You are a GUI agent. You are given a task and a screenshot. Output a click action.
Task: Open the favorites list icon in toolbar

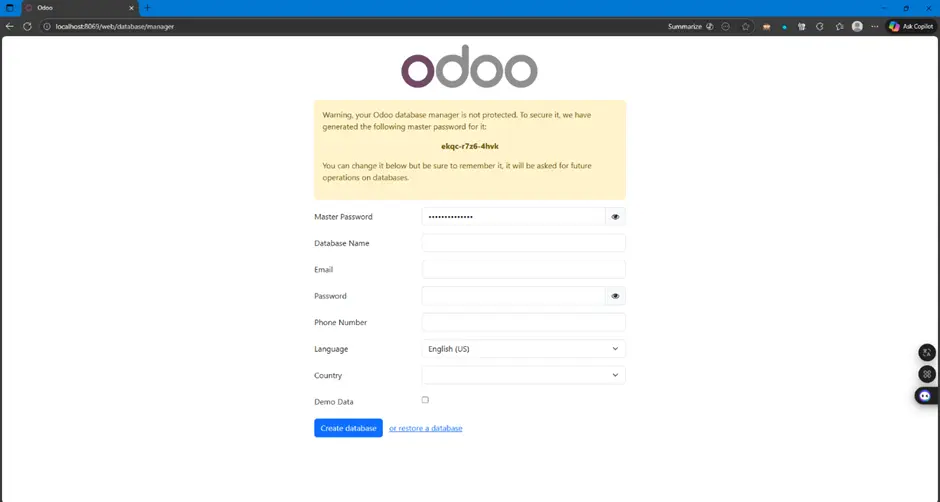[x=839, y=26]
